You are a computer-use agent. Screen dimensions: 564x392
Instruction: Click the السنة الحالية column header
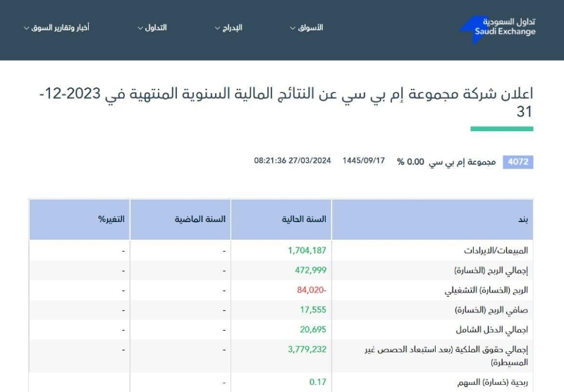click(281, 219)
